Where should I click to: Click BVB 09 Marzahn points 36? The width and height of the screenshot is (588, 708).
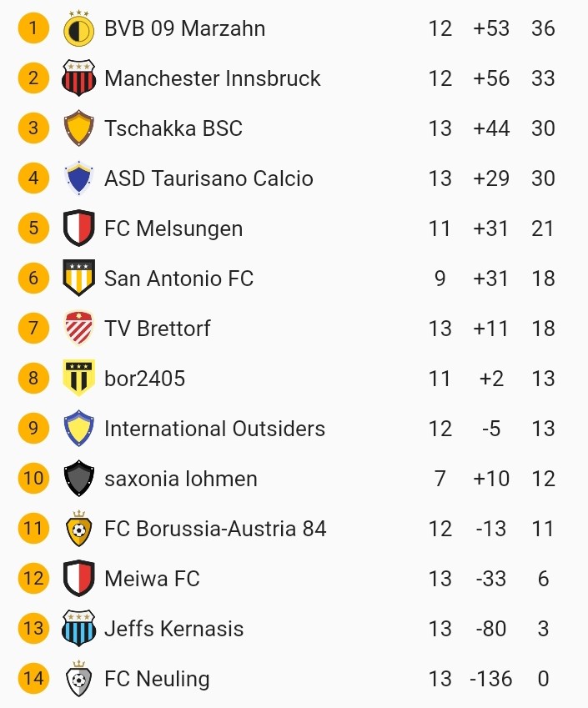[543, 28]
